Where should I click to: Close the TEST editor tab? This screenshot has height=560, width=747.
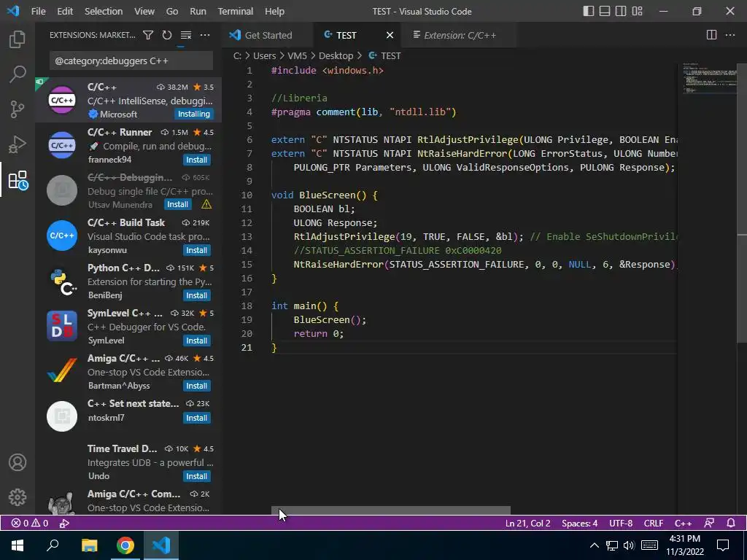pos(390,35)
